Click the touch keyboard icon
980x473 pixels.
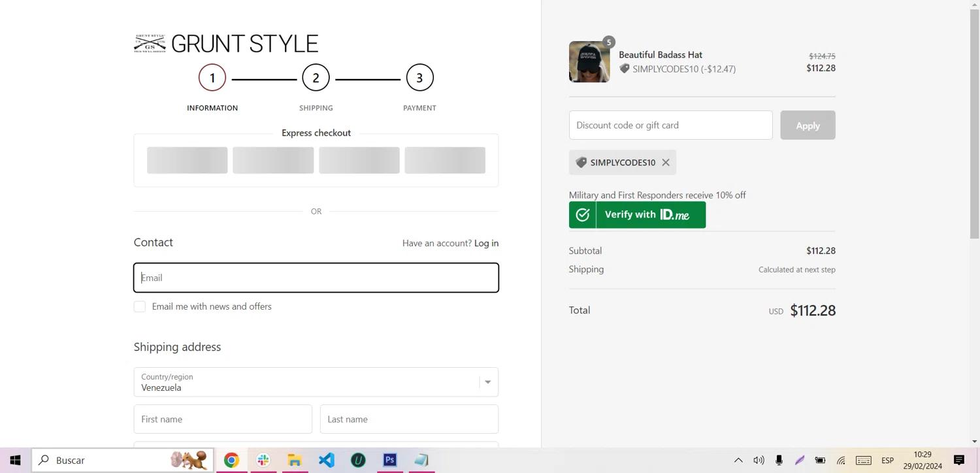pos(864,460)
